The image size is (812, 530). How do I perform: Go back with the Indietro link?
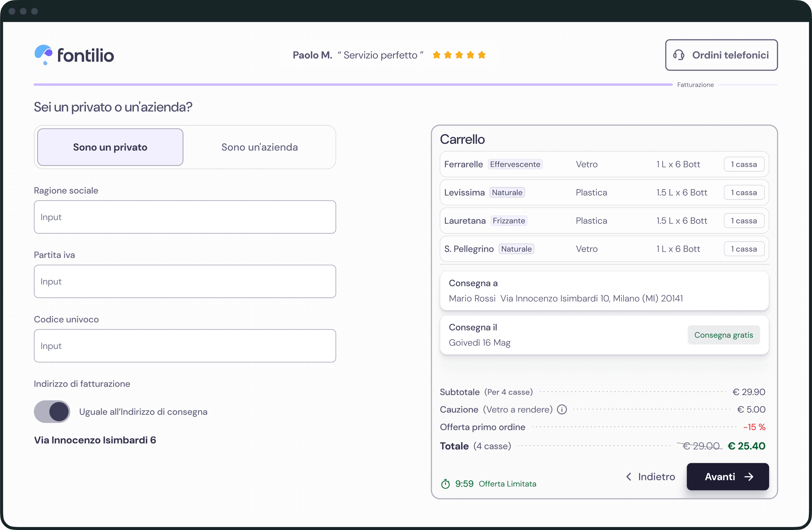tap(650, 477)
